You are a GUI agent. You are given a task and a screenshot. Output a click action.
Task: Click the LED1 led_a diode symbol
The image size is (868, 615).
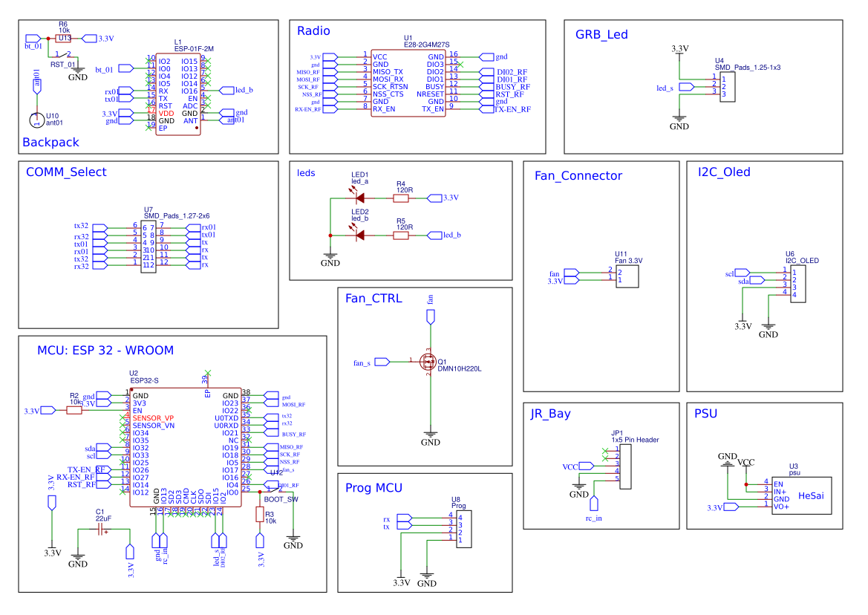[x=360, y=198]
